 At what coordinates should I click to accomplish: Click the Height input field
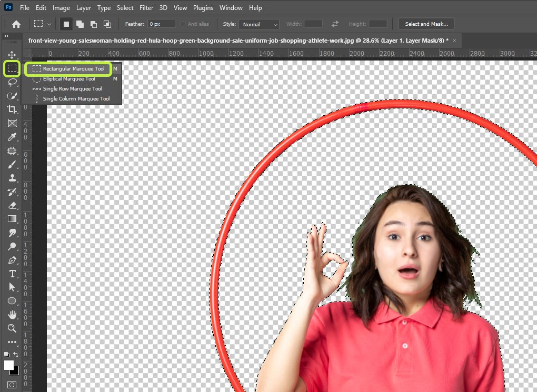[x=378, y=24]
